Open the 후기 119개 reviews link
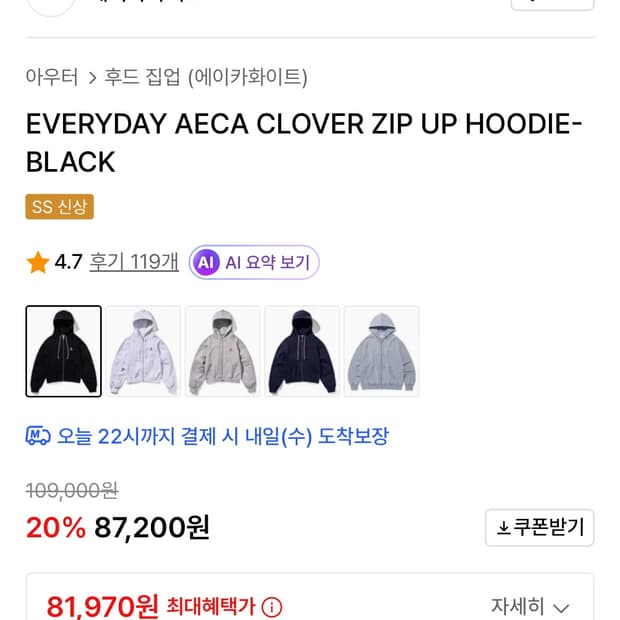This screenshot has width=620, height=620. pyautogui.click(x=134, y=262)
